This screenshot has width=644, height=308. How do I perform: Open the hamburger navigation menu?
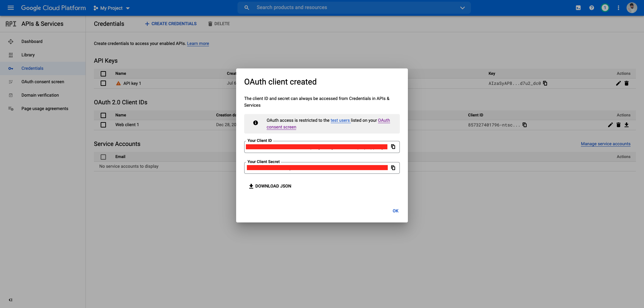(x=11, y=8)
